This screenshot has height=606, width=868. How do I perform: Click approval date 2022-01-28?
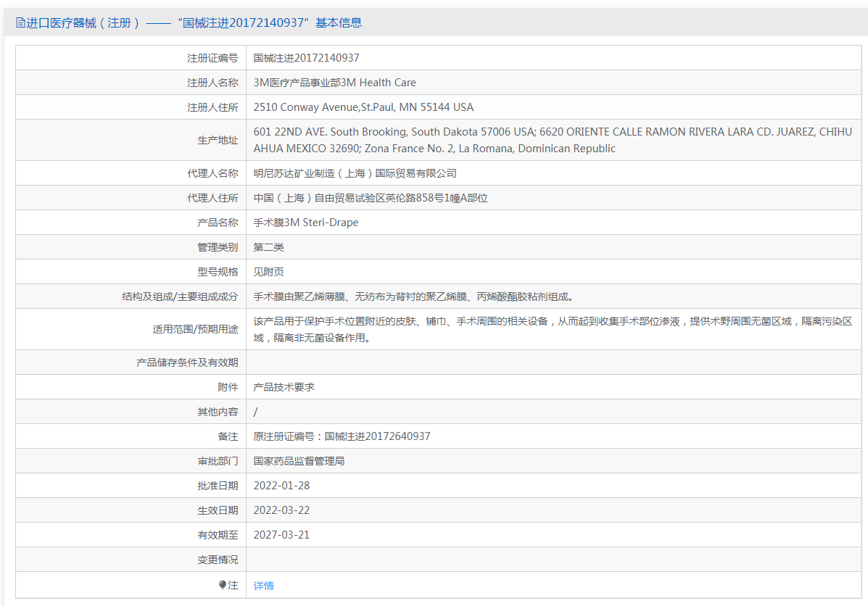click(282, 486)
